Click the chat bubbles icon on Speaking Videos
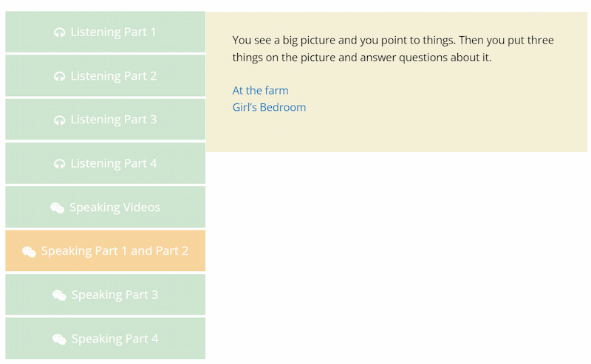 coord(57,208)
